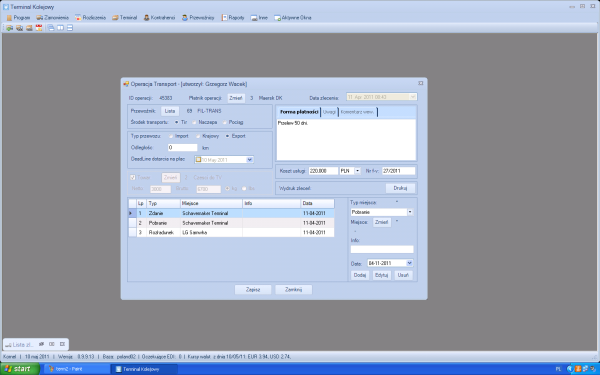600x375 pixels.
Task: Expand the Data zlecenia date dropdown
Action: 412,97
